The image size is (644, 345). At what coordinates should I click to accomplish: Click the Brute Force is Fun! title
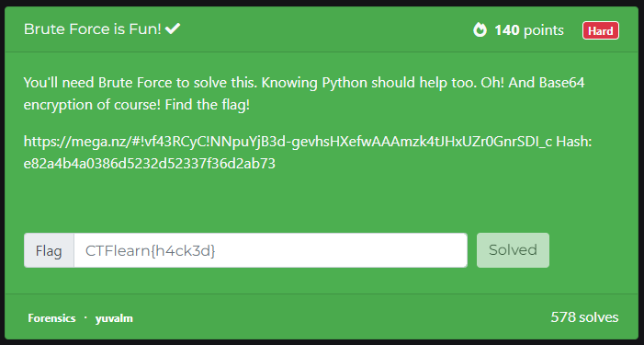point(93,29)
